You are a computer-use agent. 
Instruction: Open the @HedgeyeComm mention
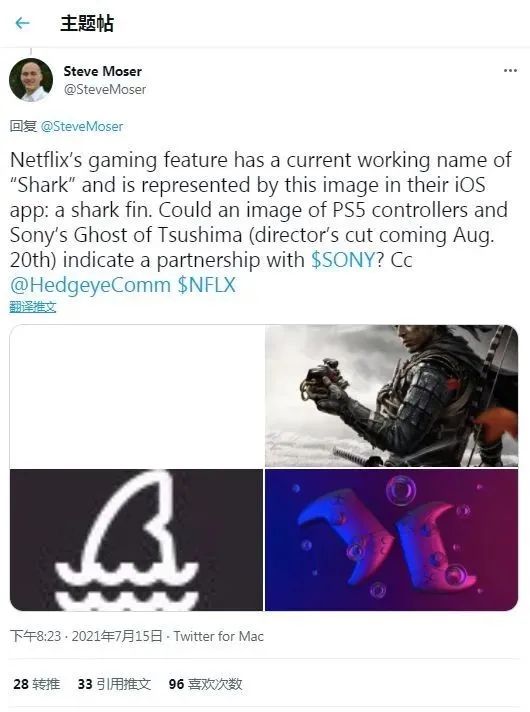click(x=90, y=285)
